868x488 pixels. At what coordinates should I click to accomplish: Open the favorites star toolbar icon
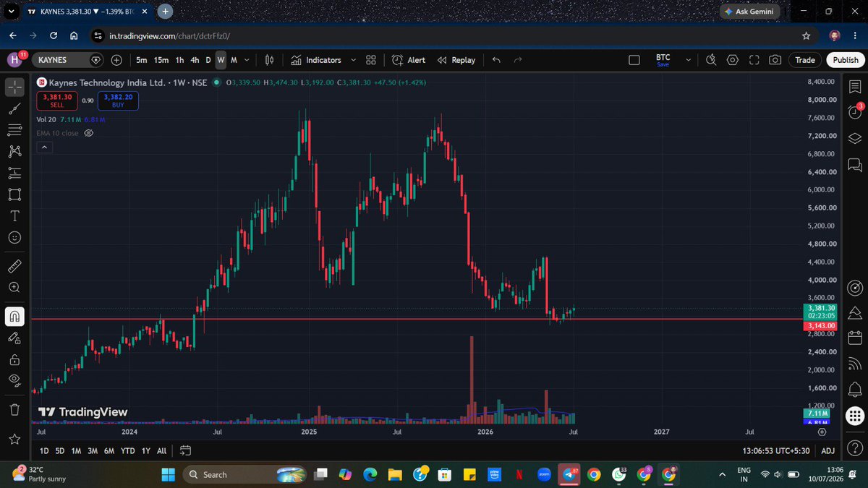(x=14, y=439)
